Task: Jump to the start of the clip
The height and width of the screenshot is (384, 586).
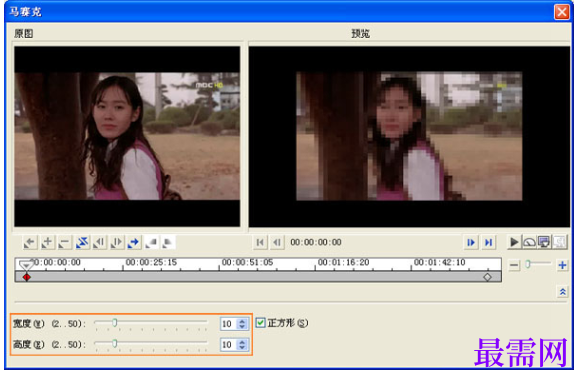Action: tap(260, 243)
